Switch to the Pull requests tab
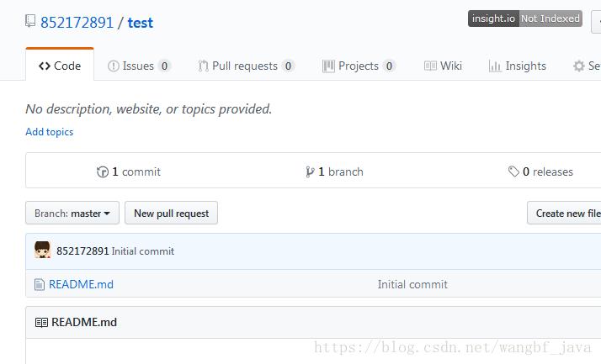This screenshot has width=601, height=364. pyautogui.click(x=246, y=66)
